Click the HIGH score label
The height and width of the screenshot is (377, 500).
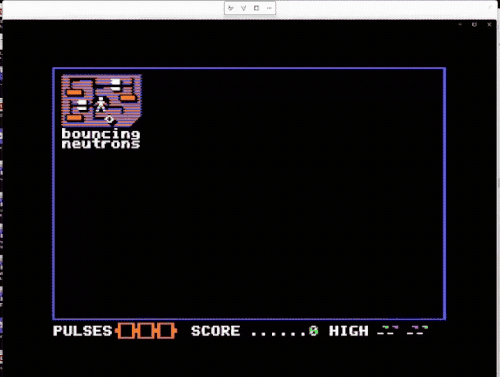click(x=349, y=331)
